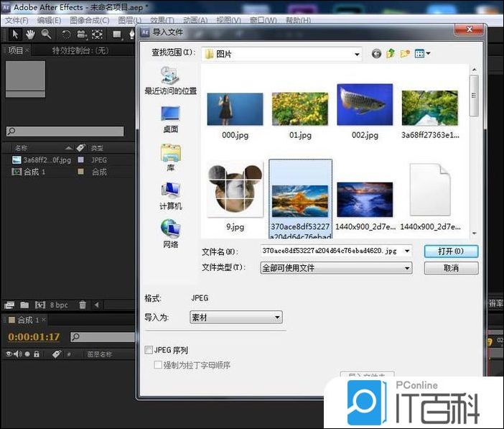This screenshot has height=429, width=504.
Task: Select the Zoom magnifier tool
Action: 46,34
